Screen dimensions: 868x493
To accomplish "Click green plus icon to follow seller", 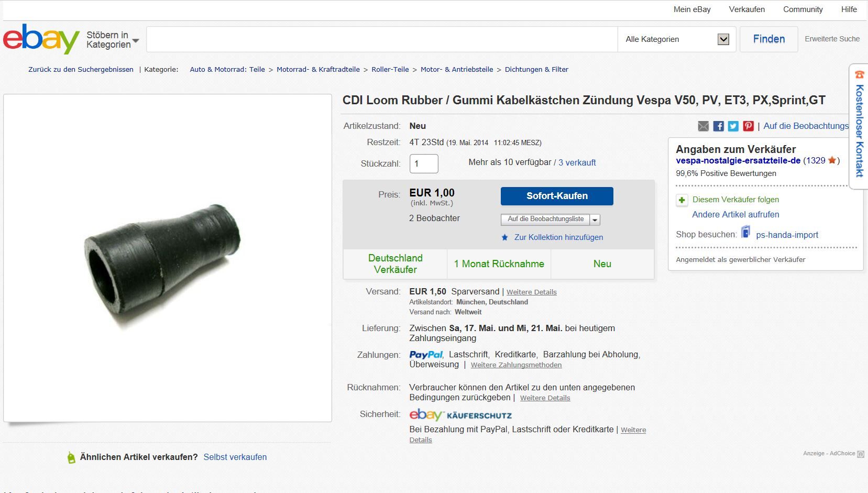I will [682, 200].
